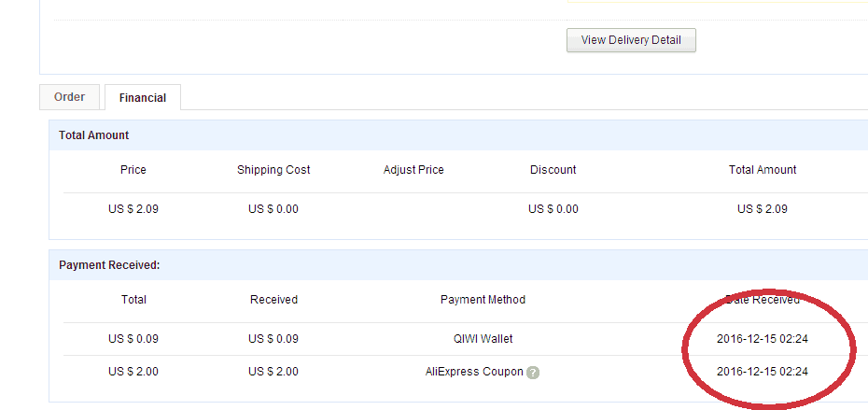Screen dimensions: 868x410
Task: Click the Price column header
Action: 133,170
